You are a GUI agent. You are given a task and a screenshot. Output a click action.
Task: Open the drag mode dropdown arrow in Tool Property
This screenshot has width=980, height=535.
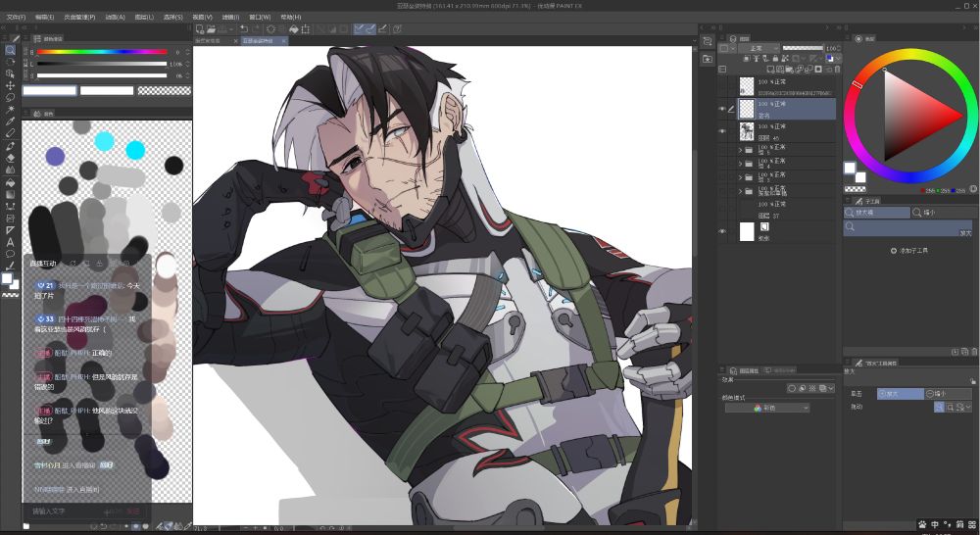tap(969, 407)
